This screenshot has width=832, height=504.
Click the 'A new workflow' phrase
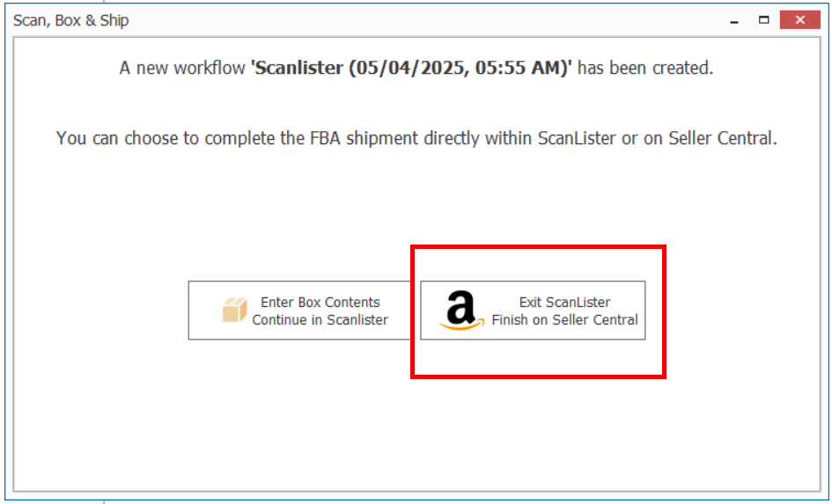[x=182, y=69]
